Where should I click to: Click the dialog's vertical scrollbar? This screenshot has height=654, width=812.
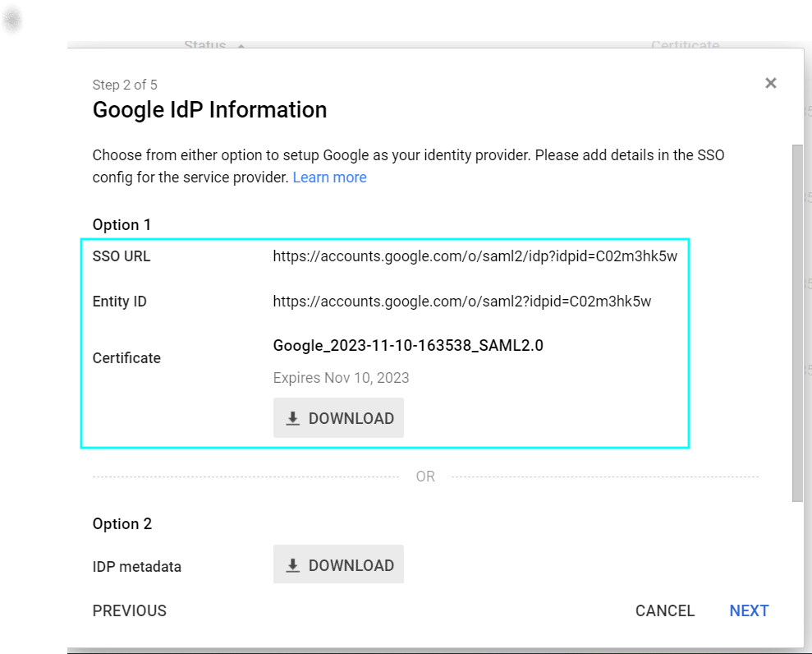797,323
